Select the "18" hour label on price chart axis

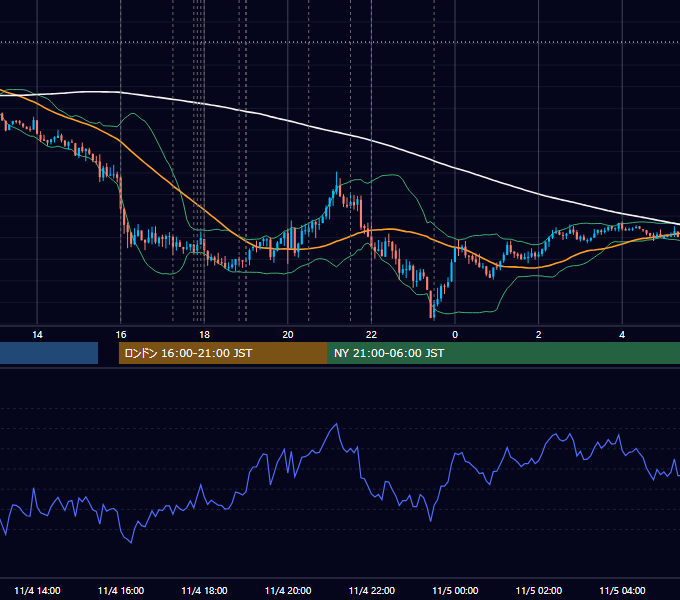pyautogui.click(x=204, y=335)
